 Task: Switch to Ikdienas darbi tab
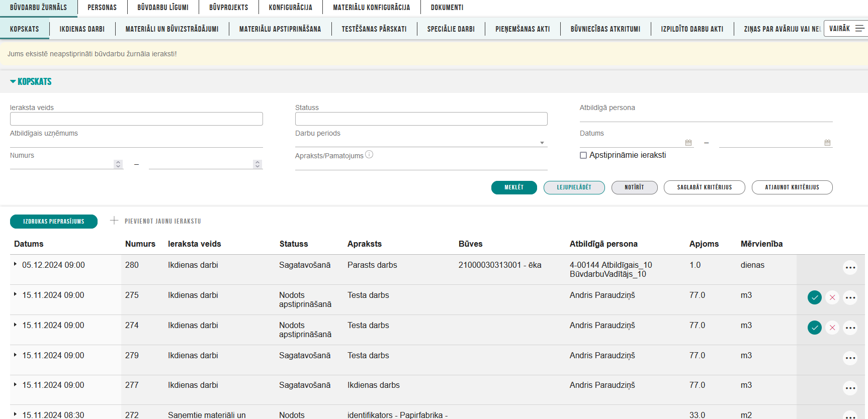tap(82, 29)
